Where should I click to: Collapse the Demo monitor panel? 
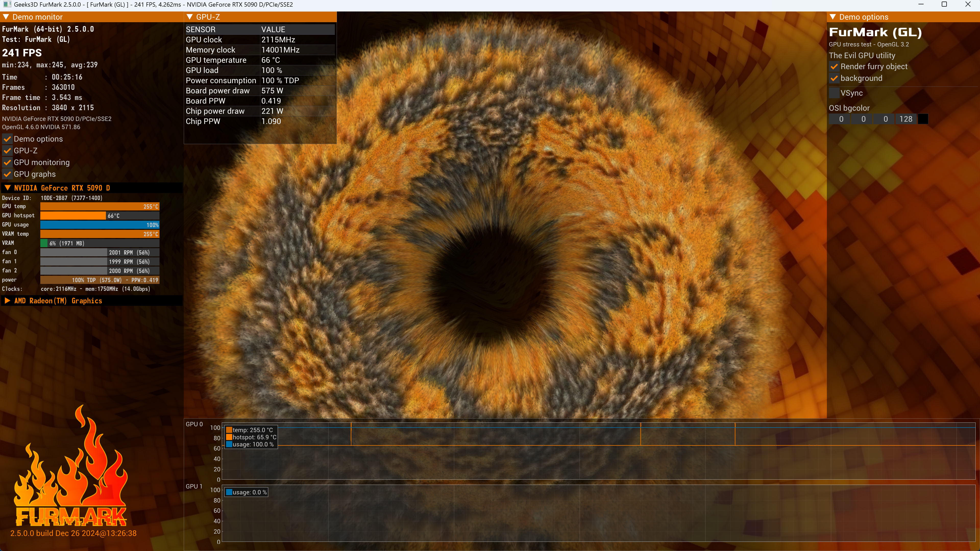coord(6,17)
